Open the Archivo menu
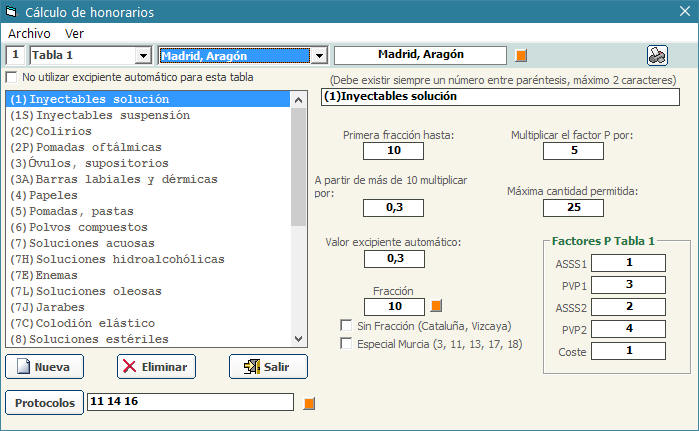 coord(28,33)
